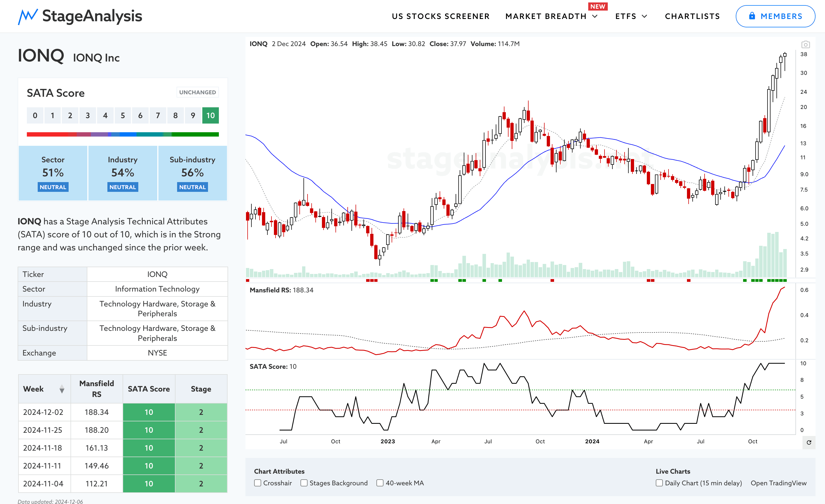Click Mansfield RS value 188.20
825x504 pixels.
click(97, 430)
